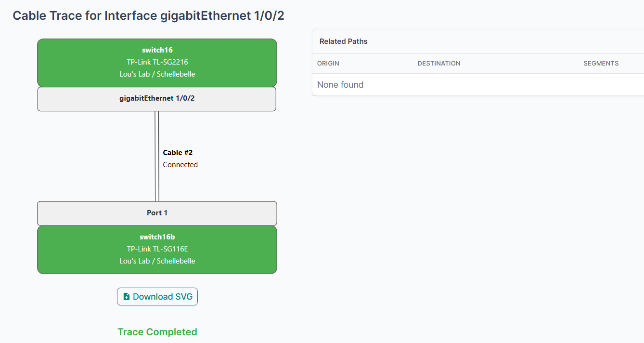Click the Connected cable status text

[180, 165]
